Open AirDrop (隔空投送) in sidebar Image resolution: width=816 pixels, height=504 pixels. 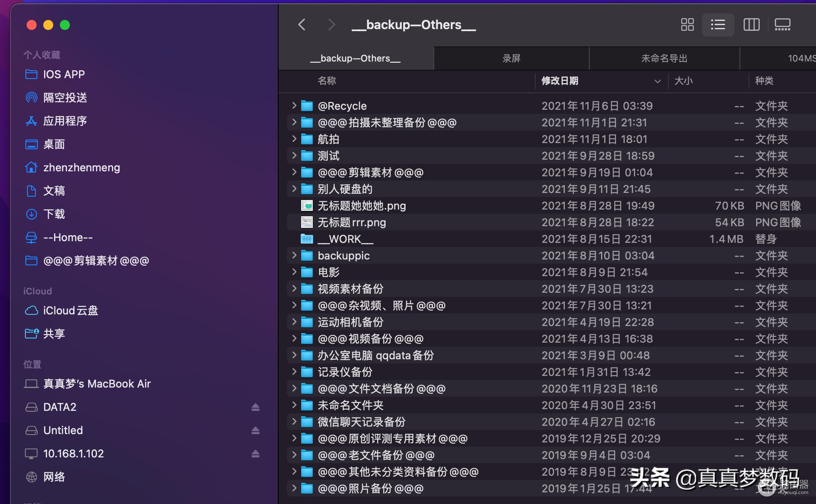tap(65, 98)
